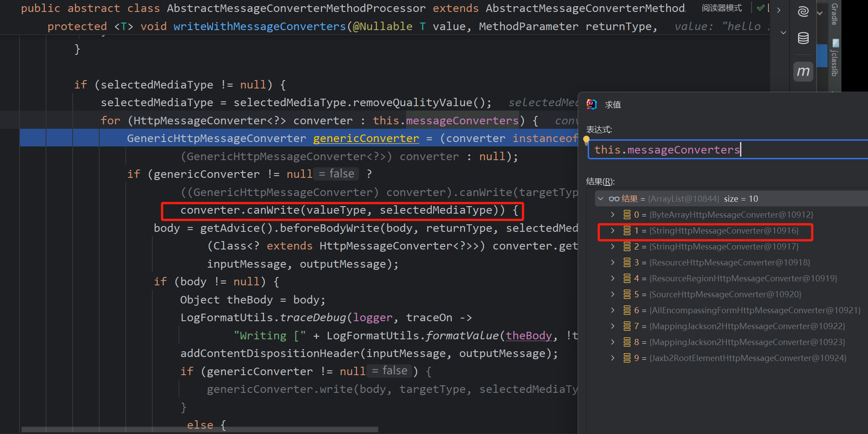868x434 pixels.
Task: Click removeQualityValue() call in editor
Action: click(419, 103)
